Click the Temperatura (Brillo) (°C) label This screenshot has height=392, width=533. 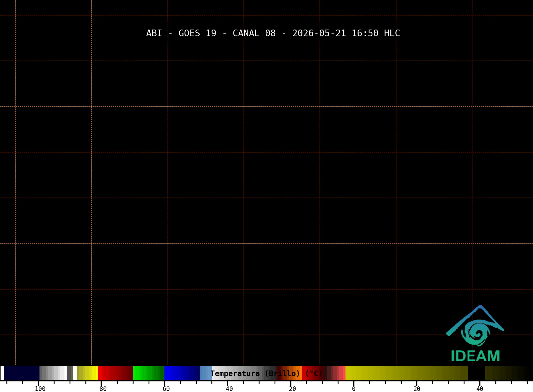pyautogui.click(x=266, y=373)
